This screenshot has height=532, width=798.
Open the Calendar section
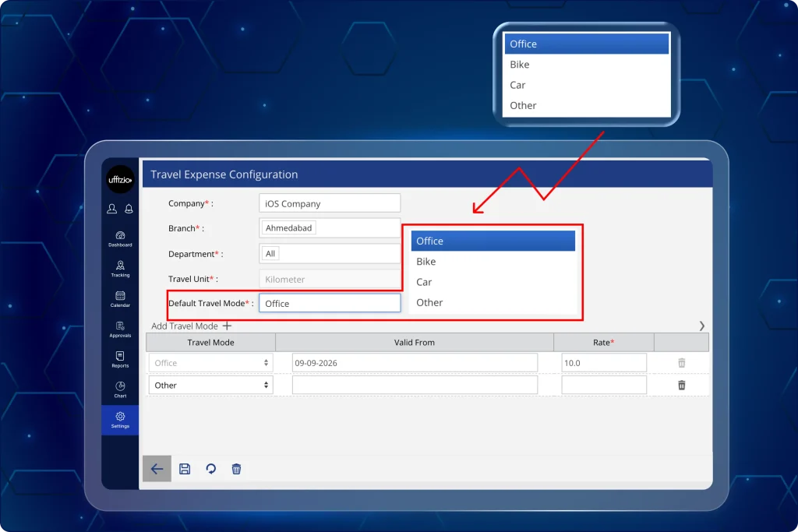pos(120,299)
